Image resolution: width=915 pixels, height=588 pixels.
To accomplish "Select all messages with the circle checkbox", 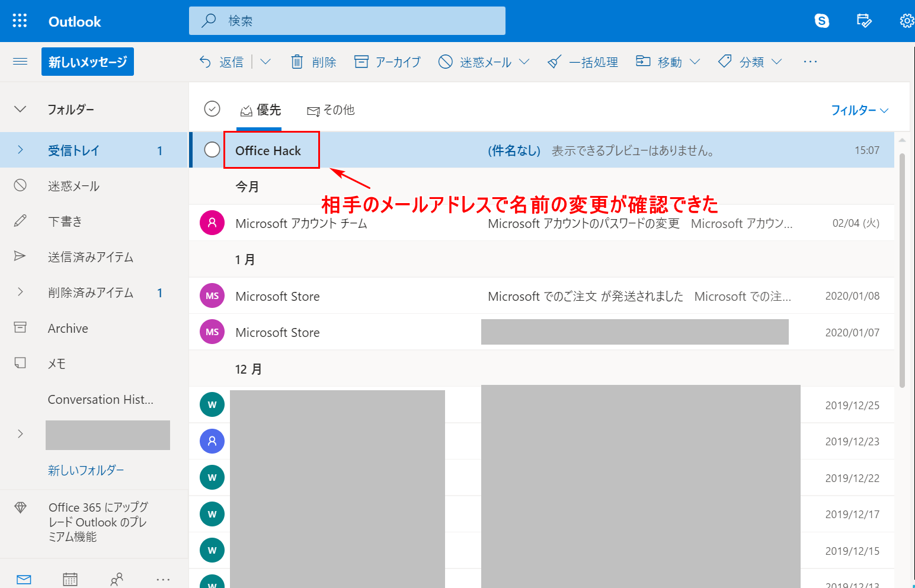I will pos(212,109).
